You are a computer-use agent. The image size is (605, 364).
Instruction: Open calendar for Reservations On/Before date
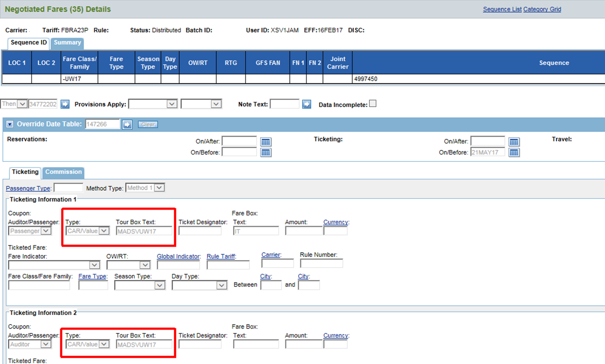tap(265, 153)
